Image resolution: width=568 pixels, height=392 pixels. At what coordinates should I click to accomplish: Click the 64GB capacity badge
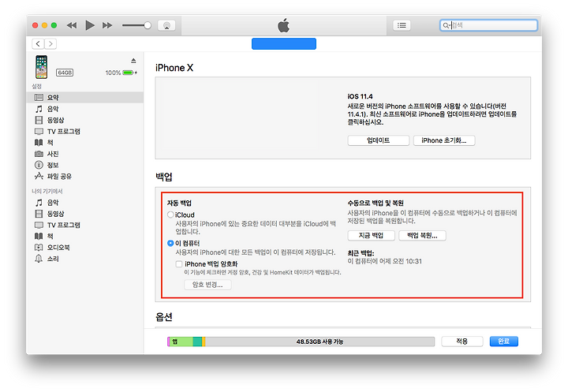tap(65, 73)
